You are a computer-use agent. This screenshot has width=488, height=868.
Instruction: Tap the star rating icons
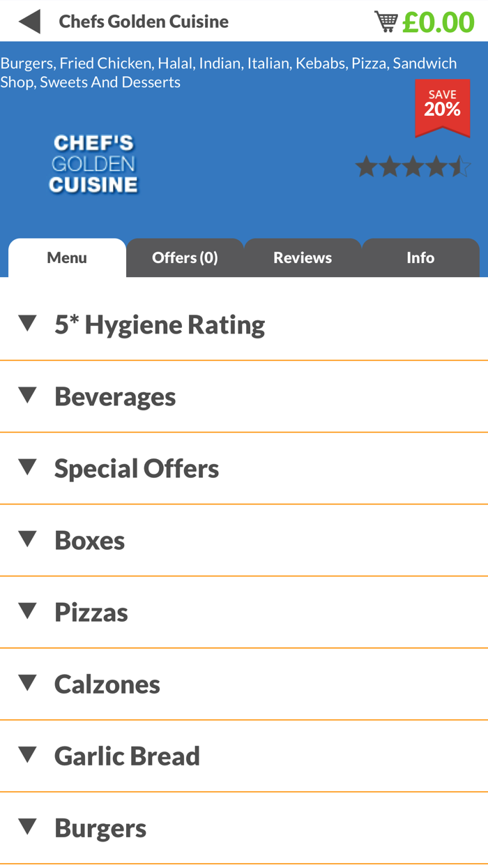pyautogui.click(x=413, y=167)
